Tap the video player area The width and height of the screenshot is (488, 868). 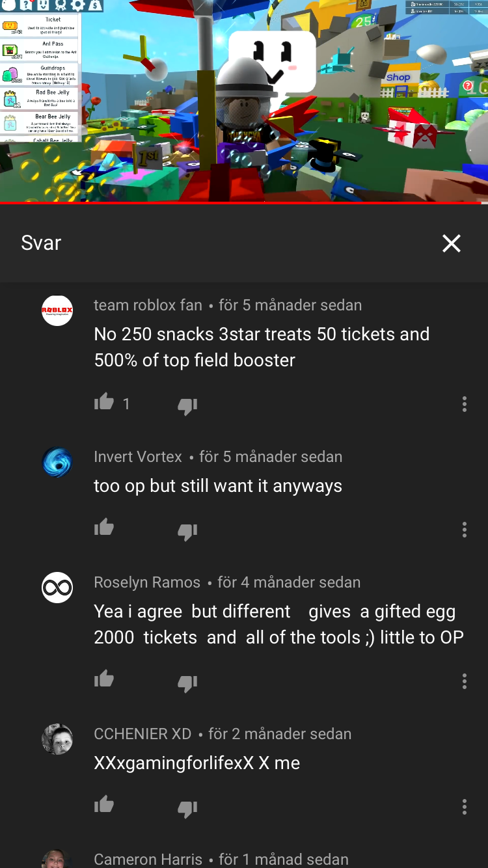point(244,101)
